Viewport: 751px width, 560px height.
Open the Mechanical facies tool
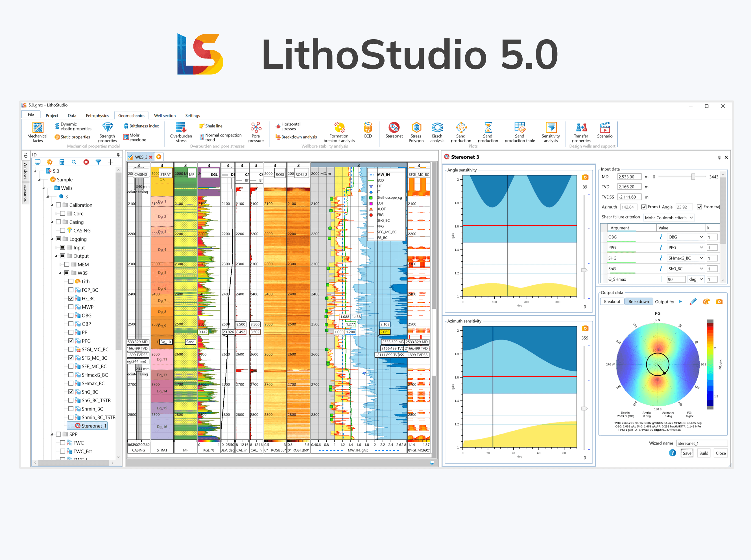38,132
